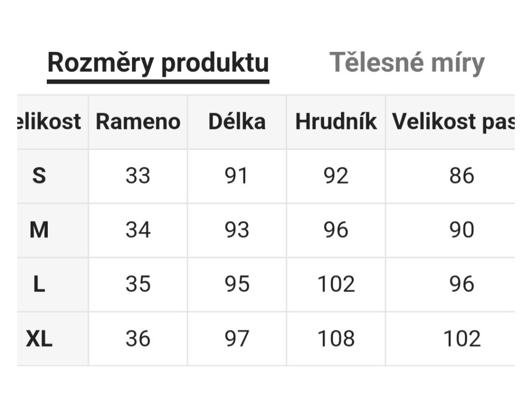Click waist value 90 for size M
Viewport: 532px width, 399px height.
[462, 230]
